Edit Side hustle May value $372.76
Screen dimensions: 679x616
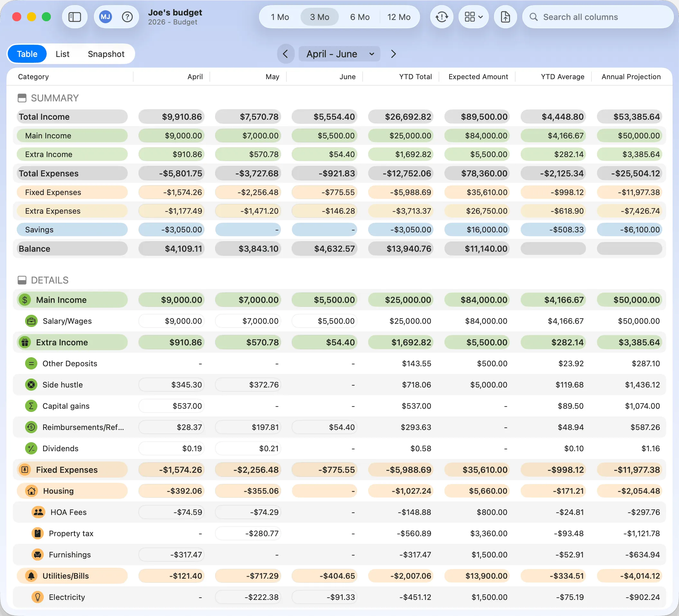click(x=248, y=385)
